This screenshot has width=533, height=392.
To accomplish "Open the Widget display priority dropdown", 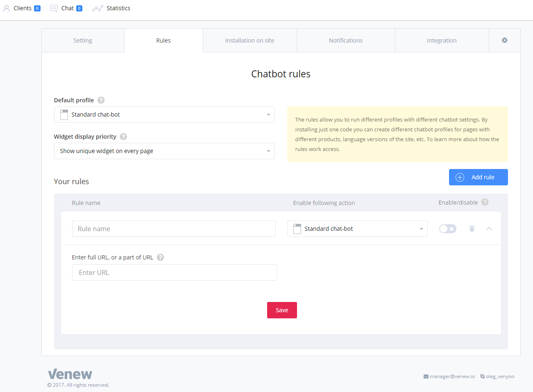I will click(164, 151).
